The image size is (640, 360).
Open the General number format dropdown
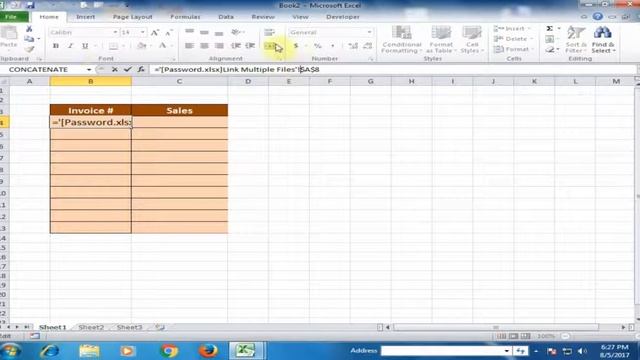369,32
